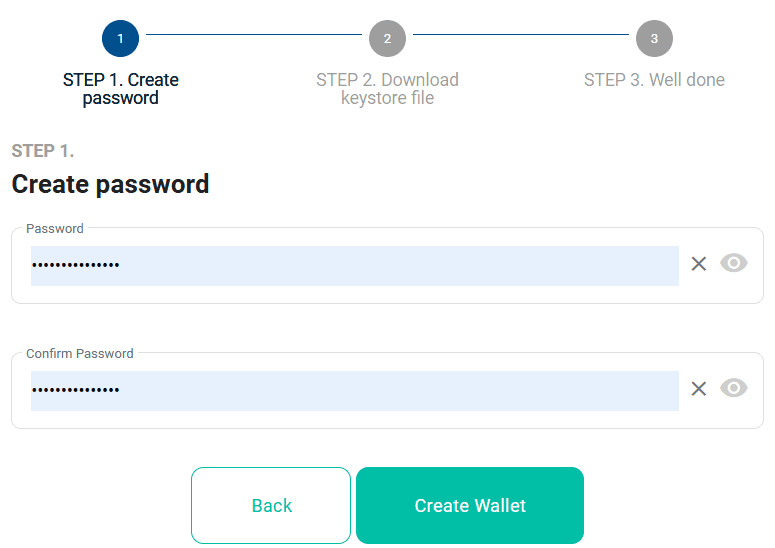Show the Password field characters
This screenshot has height=548, width=775.
pyautogui.click(x=734, y=264)
